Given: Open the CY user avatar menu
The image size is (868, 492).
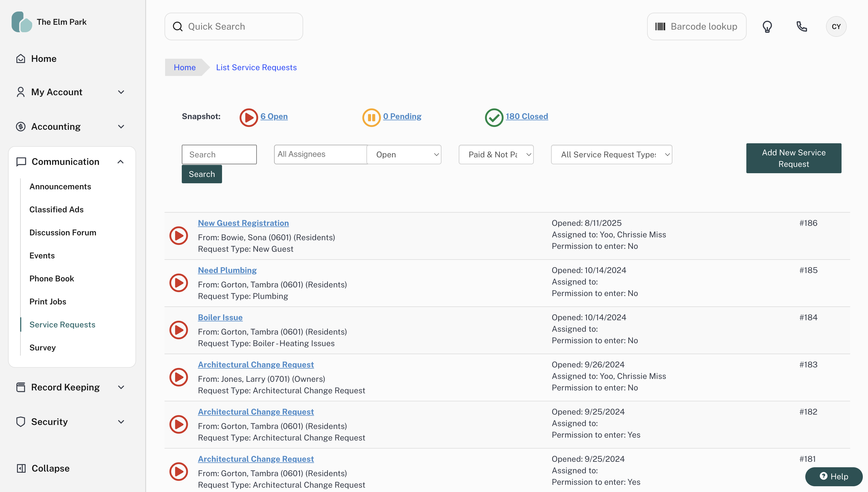Looking at the screenshot, I should tap(836, 26).
